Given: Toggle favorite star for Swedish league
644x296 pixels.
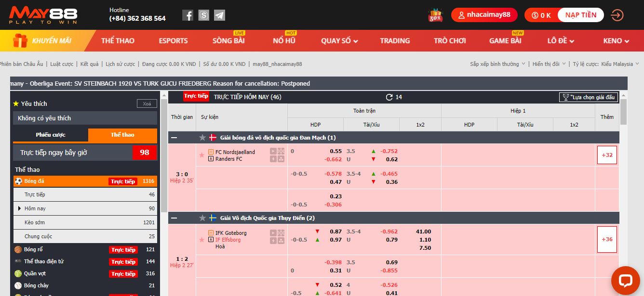Looking at the screenshot, I should tap(202, 218).
